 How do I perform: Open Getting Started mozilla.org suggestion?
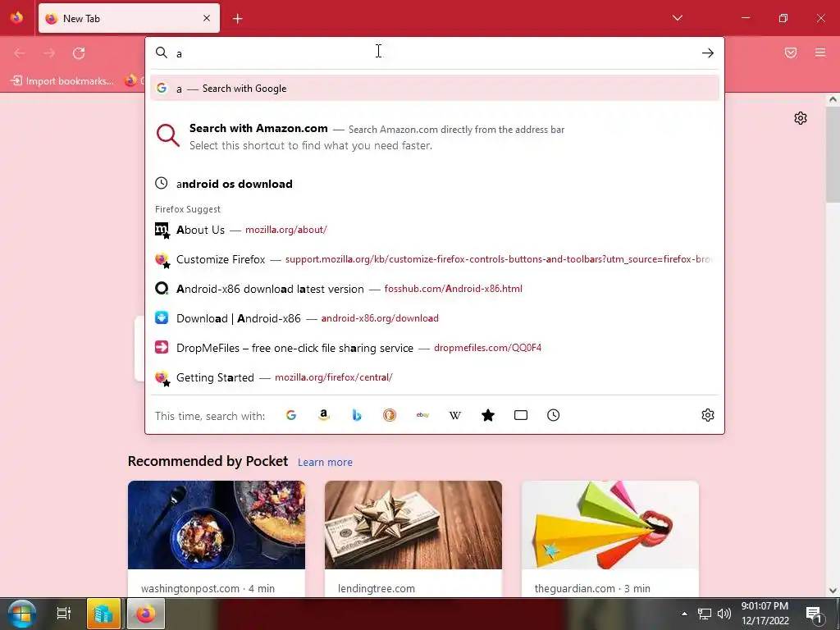pos(435,377)
